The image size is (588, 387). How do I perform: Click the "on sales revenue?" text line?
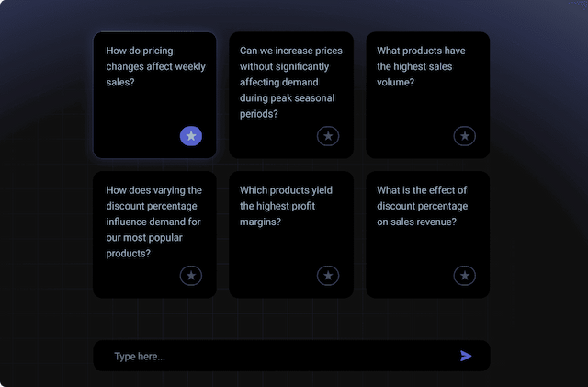click(x=416, y=222)
